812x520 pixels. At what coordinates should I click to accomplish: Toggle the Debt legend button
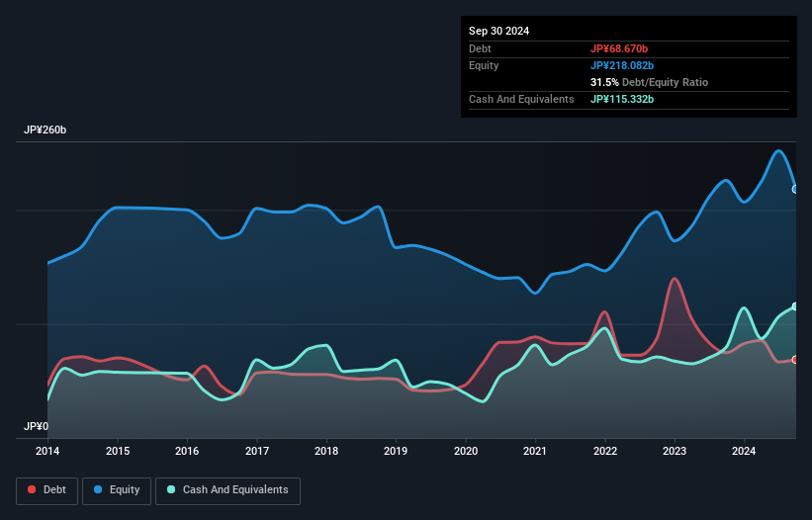[x=47, y=490]
